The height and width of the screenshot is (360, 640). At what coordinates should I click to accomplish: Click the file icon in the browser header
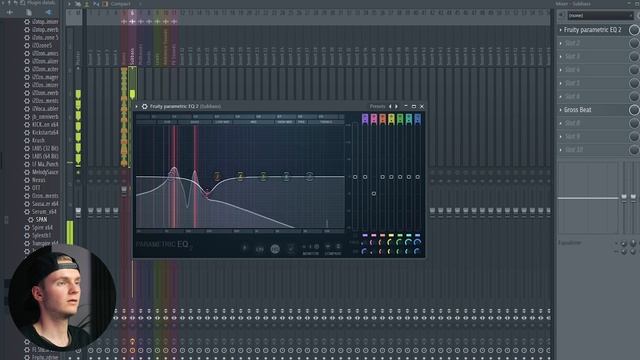29,12
